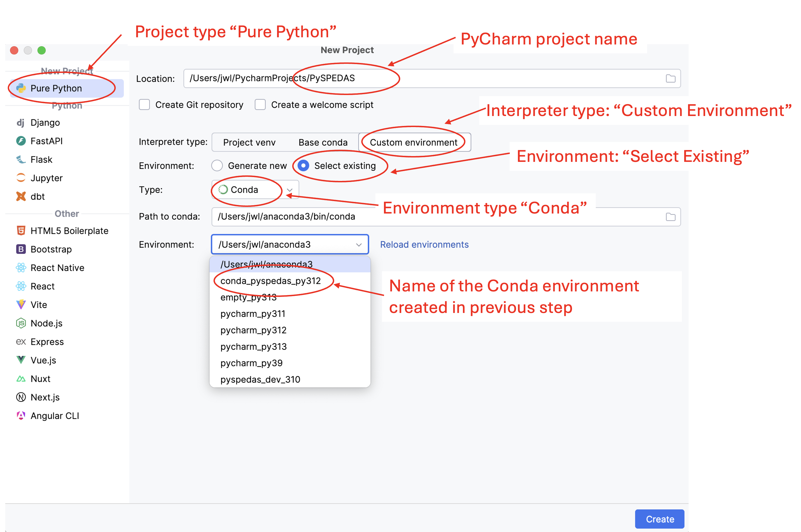Image resolution: width=801 pixels, height=532 pixels.
Task: Choose Select existing radio button
Action: pyautogui.click(x=303, y=165)
